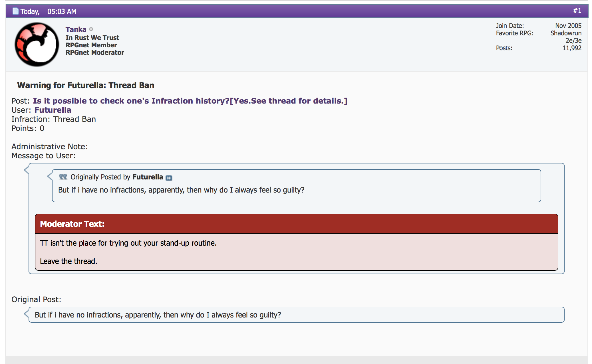Select the quoted sentence under Originally Posted by
The image size is (592, 364).
(x=181, y=190)
